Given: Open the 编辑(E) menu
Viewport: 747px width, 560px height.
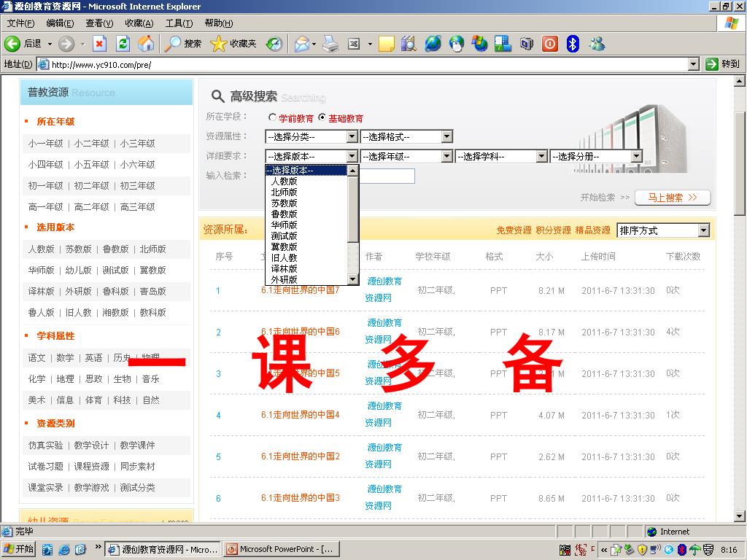Looking at the screenshot, I should pyautogui.click(x=60, y=23).
